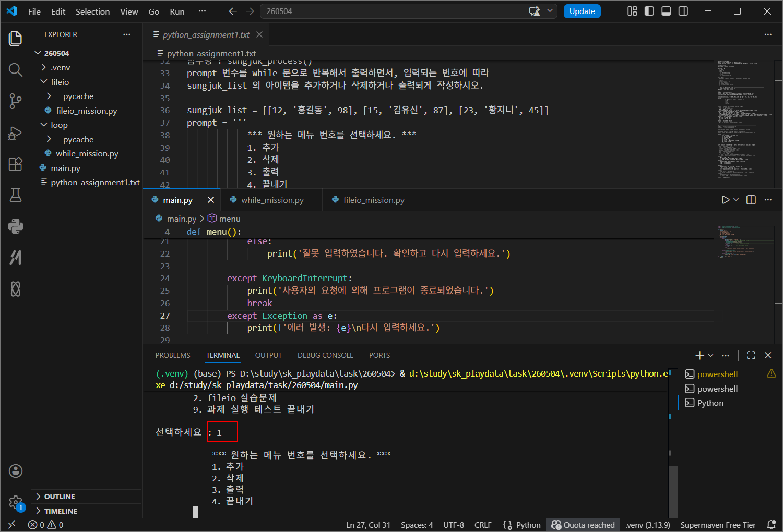Open the Testing flask view

coord(16,195)
